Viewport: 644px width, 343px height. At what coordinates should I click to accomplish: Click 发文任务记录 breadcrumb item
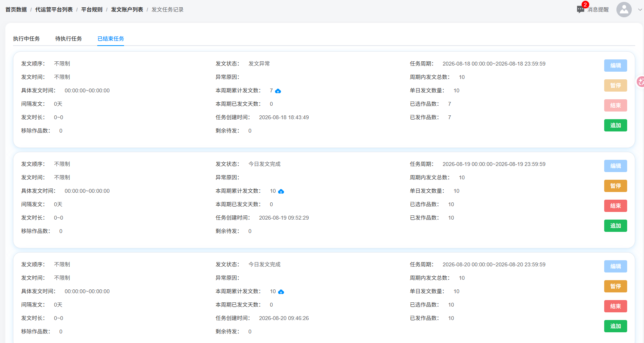[x=168, y=10]
